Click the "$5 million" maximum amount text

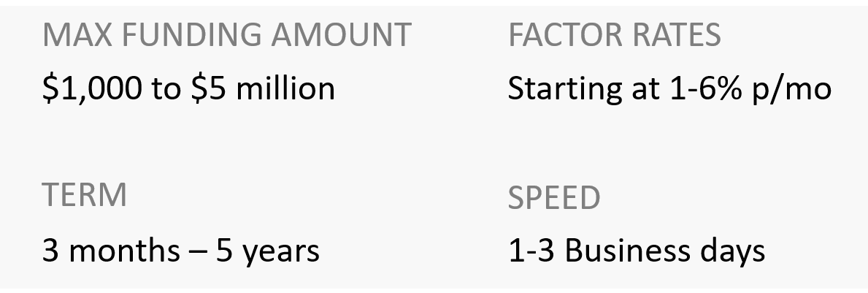(x=264, y=89)
